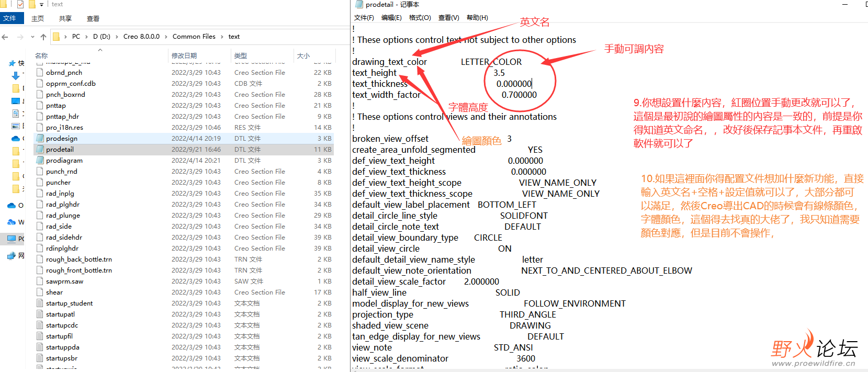
Task: Click the cloud icon labeled W in the sidebar
Action: (x=12, y=222)
